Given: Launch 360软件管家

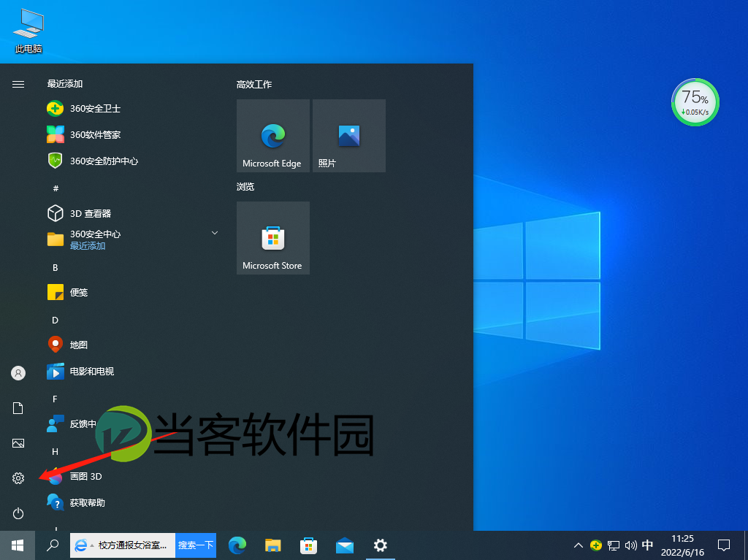Looking at the screenshot, I should 96,135.
